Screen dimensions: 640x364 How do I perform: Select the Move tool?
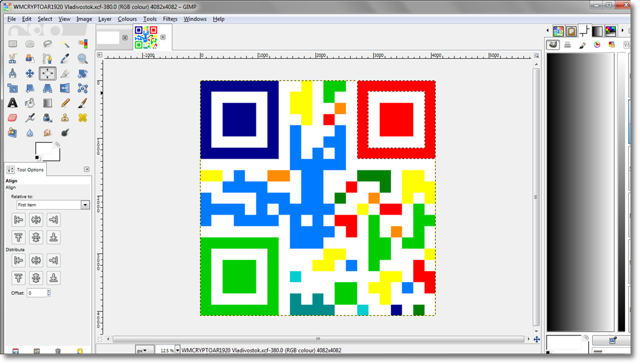30,73
